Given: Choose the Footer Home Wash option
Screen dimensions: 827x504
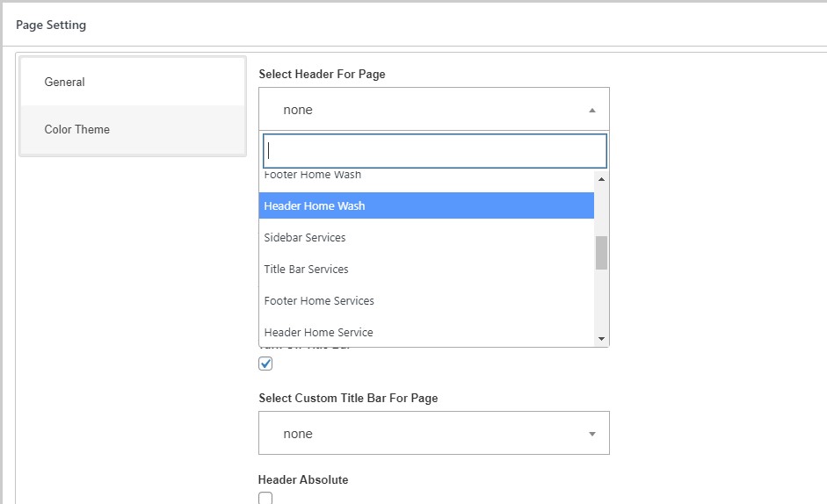Looking at the screenshot, I should (313, 176).
